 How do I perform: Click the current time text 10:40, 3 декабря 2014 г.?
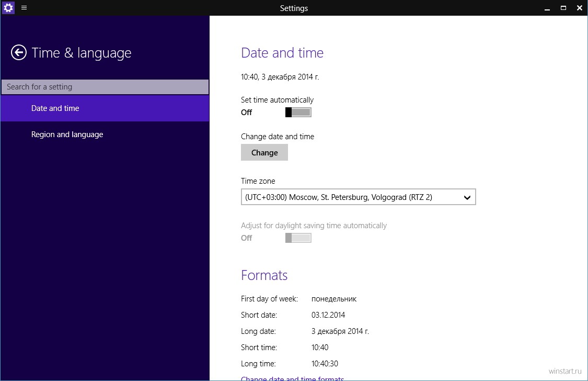[280, 77]
